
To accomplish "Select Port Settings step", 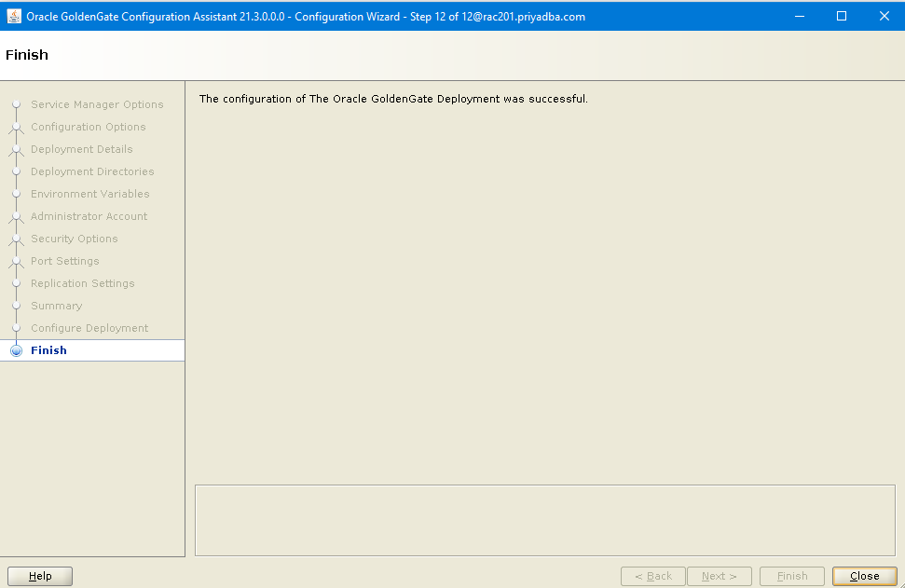I will [x=65, y=261].
